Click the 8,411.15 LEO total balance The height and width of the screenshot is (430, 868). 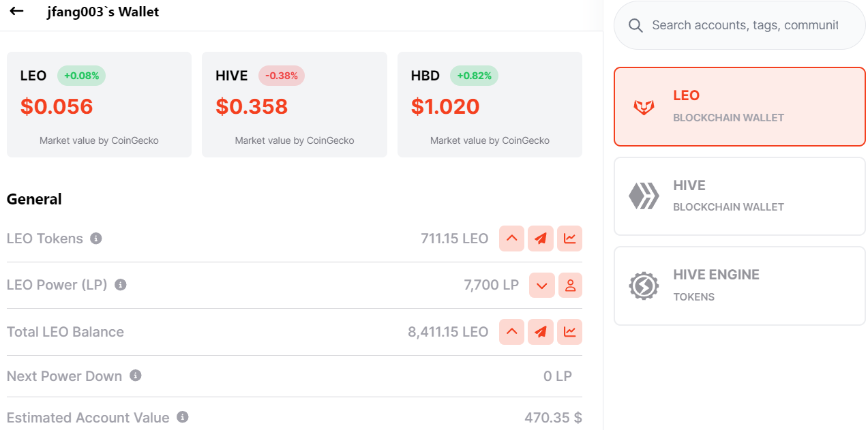click(x=448, y=332)
